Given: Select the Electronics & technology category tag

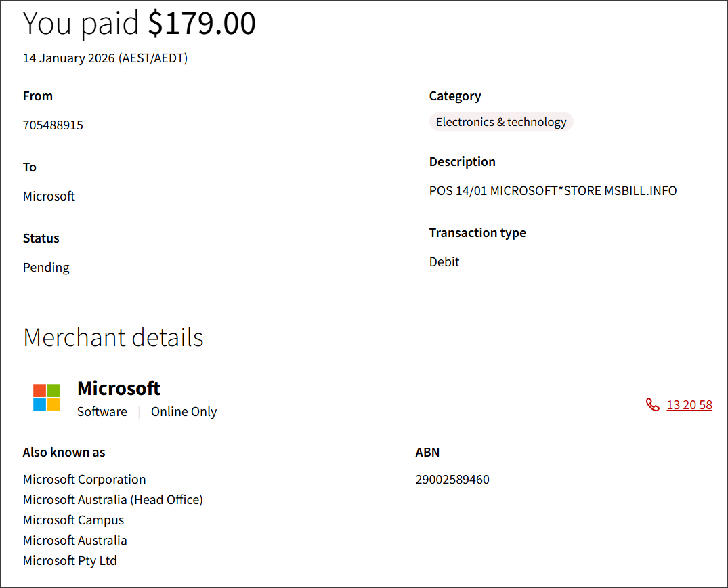Looking at the screenshot, I should 501,122.
